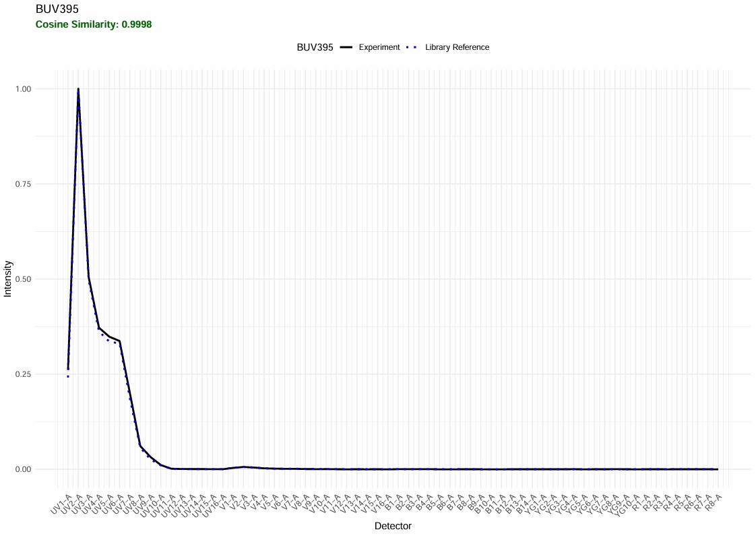Click the solid black Experiment legend line
This screenshot has width=756, height=536.
click(x=346, y=47)
